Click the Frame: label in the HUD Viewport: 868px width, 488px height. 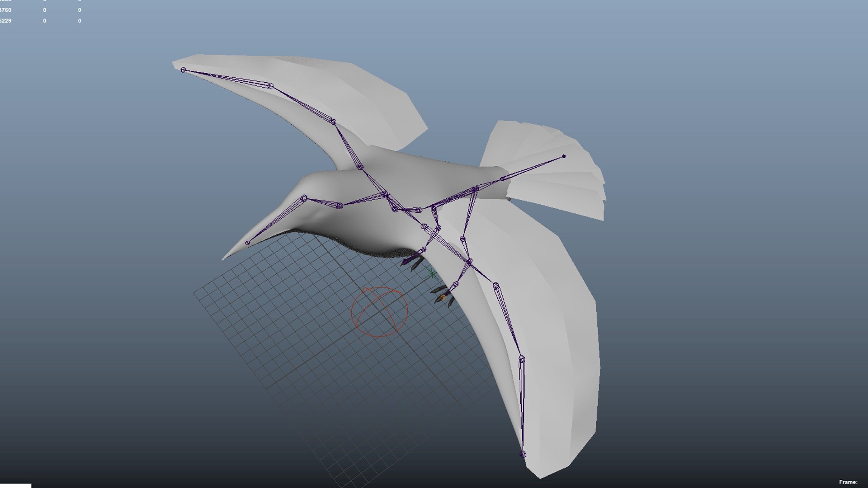pos(848,482)
